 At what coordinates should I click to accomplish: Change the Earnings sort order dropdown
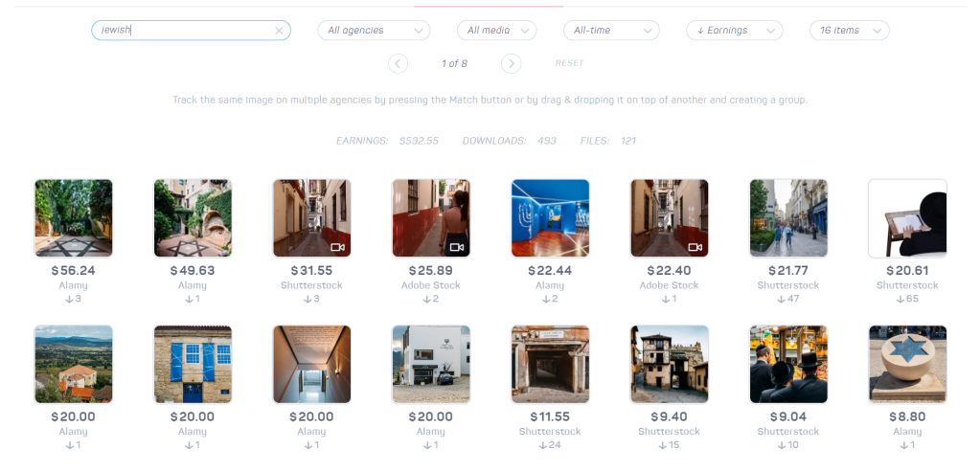tap(735, 30)
